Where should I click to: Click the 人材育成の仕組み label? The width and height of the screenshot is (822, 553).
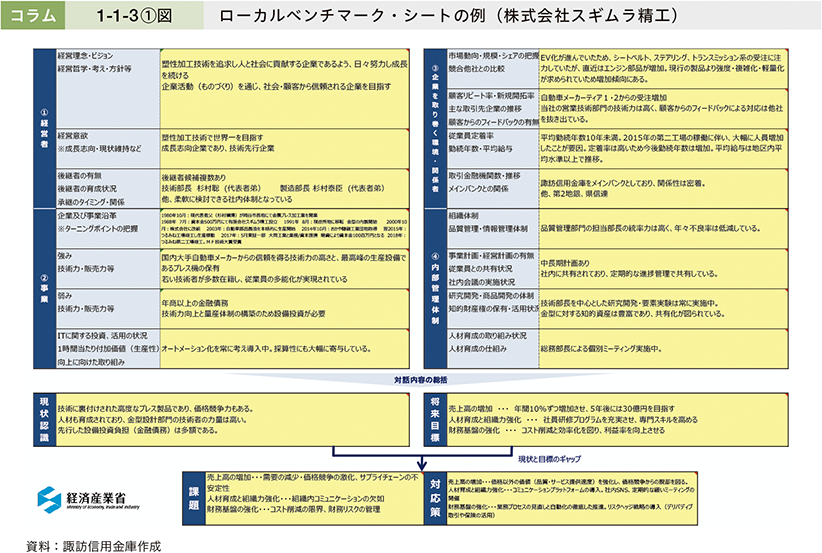point(477,349)
